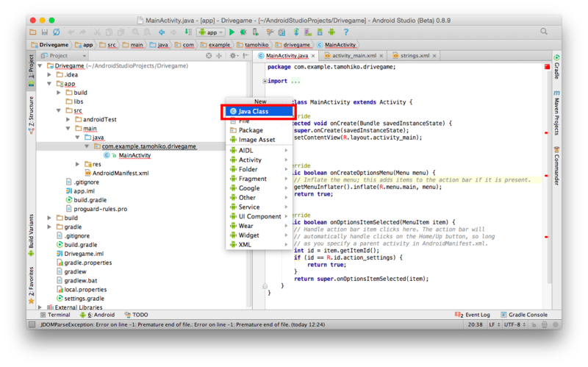The image size is (588, 367).
Task: Choose Package from New menu
Action: pos(259,130)
